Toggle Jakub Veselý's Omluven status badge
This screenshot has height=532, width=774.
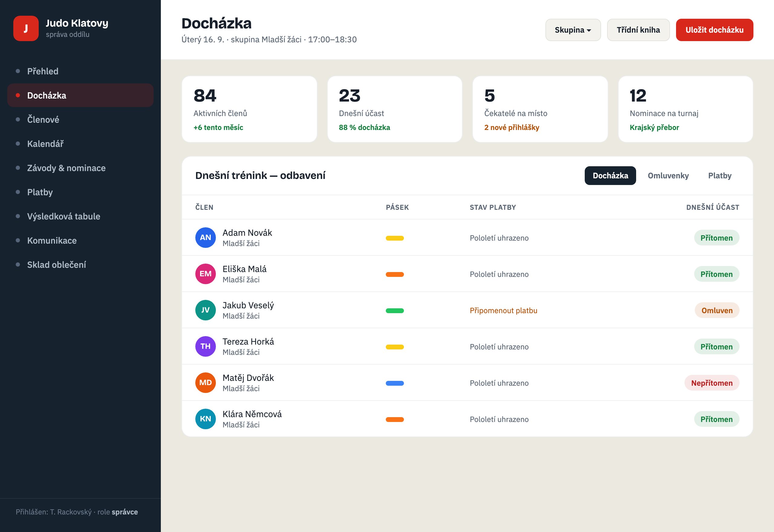tap(717, 310)
